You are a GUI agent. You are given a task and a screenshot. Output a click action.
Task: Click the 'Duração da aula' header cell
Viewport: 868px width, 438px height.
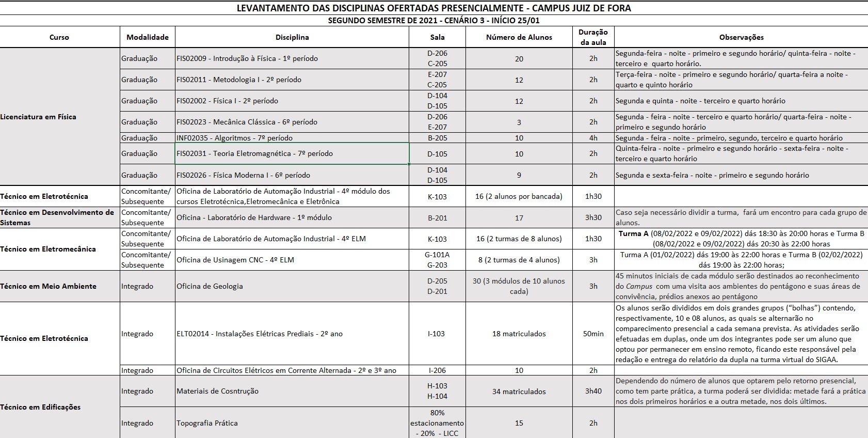tap(593, 37)
